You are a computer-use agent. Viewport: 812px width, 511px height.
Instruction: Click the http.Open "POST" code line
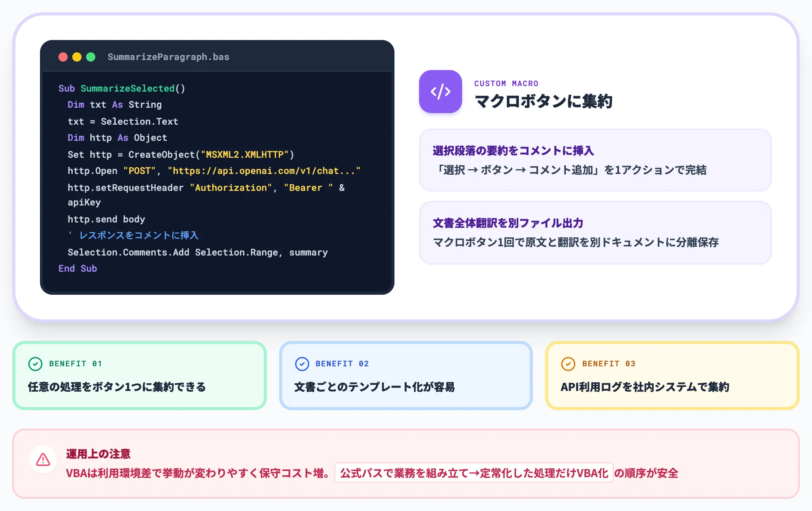tap(214, 171)
